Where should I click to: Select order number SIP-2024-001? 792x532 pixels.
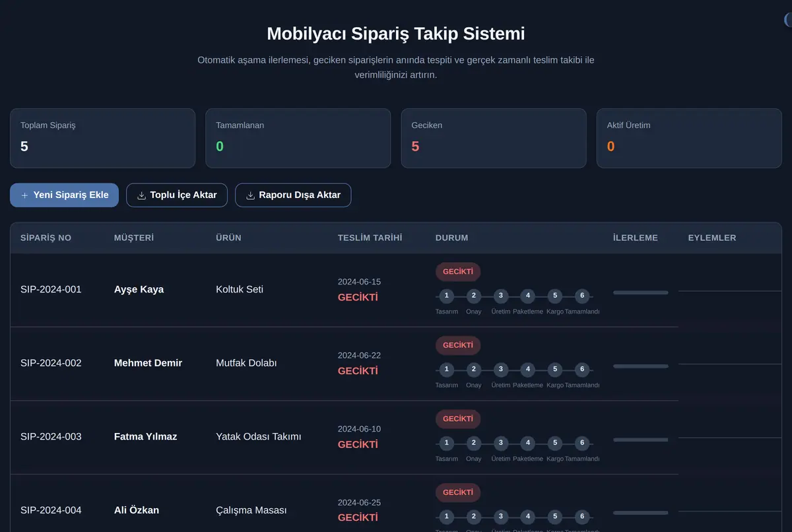pos(51,289)
